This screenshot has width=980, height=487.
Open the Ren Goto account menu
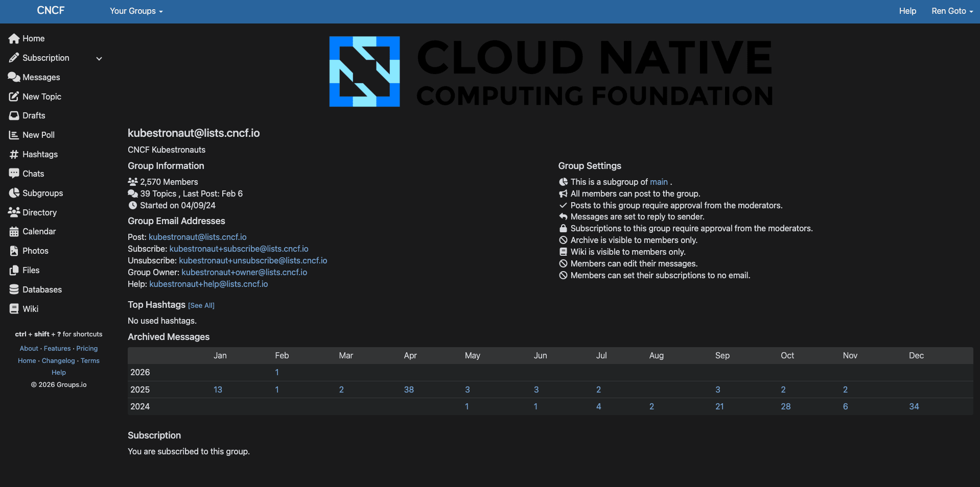coord(952,11)
